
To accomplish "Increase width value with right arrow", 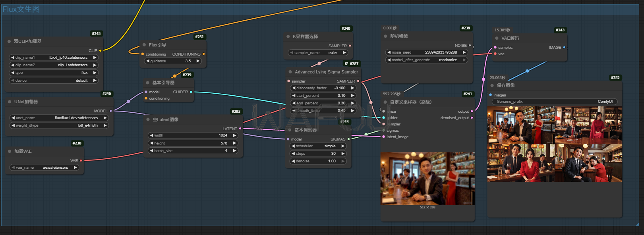I will click(234, 135).
